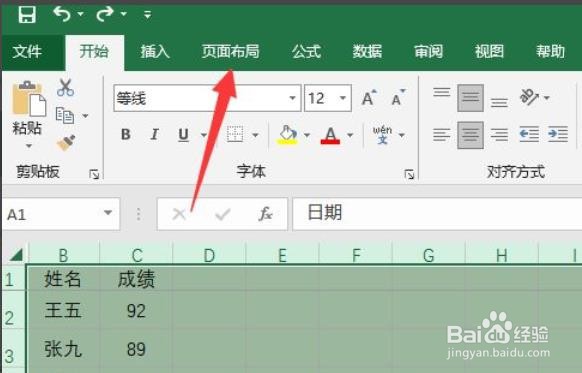This screenshot has height=373, width=582.
Task: Open the 文件 tab
Action: (x=27, y=51)
